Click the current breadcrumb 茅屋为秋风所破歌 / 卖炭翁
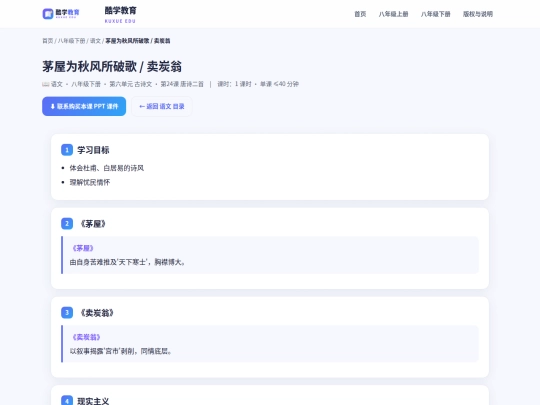This screenshot has height=405, width=540. tap(138, 41)
